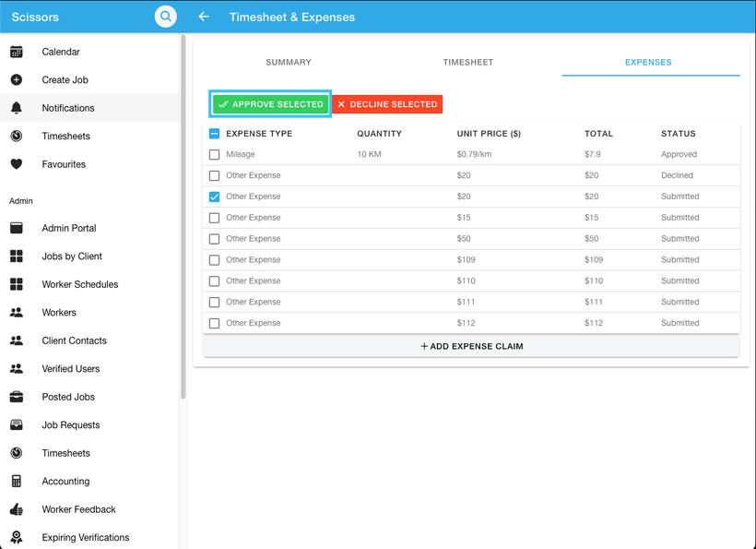Click Approve Selected
This screenshot has height=549, width=756.
tap(269, 104)
